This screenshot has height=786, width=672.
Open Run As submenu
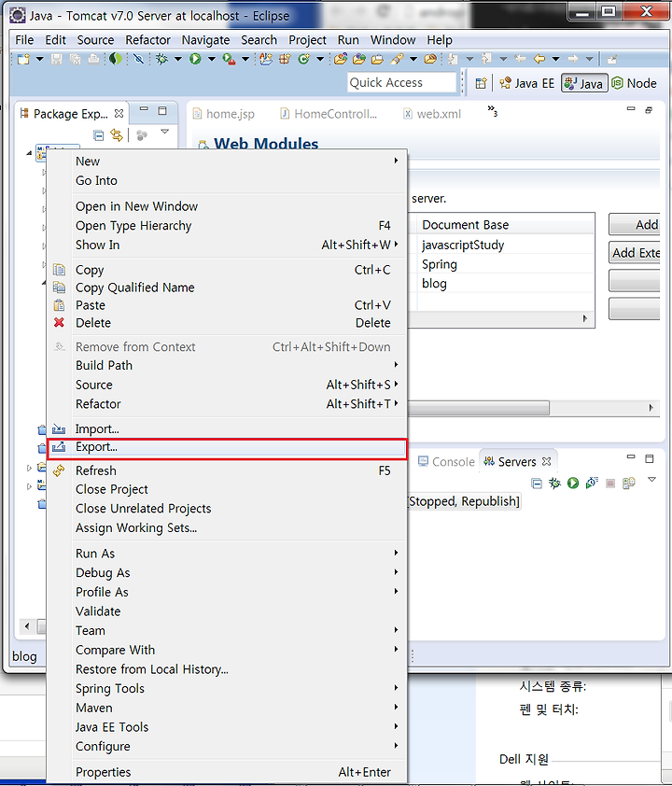tap(227, 554)
